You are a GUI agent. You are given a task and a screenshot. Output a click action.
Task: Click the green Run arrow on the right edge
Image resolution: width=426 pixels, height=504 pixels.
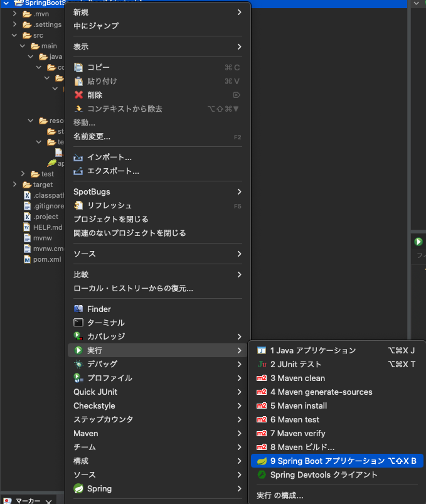click(418, 241)
